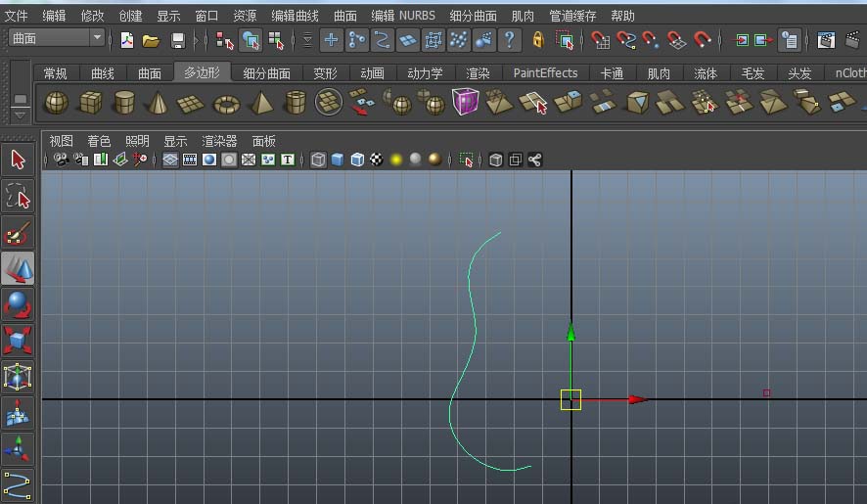Toggle wireframe shading cube in panel toolbar
867x504 pixels.
[x=319, y=160]
